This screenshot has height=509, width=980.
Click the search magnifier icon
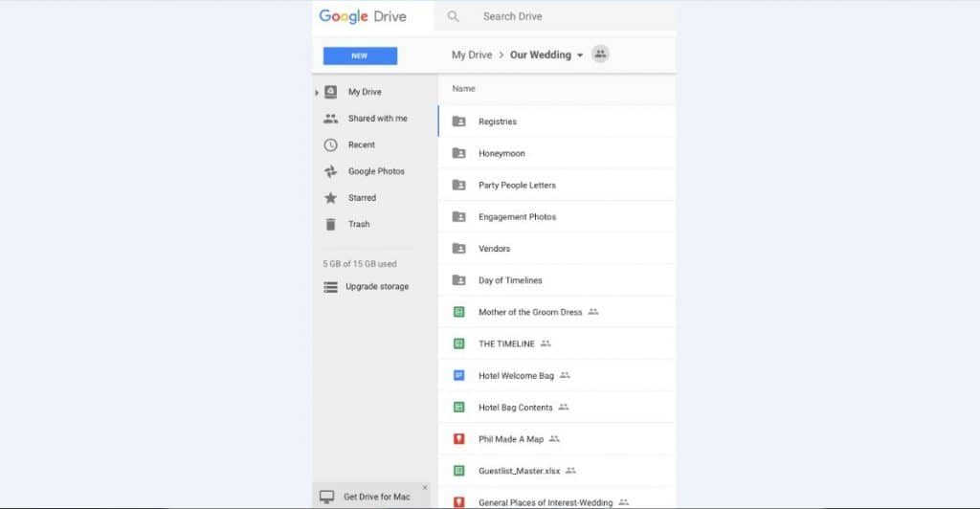[x=453, y=16]
